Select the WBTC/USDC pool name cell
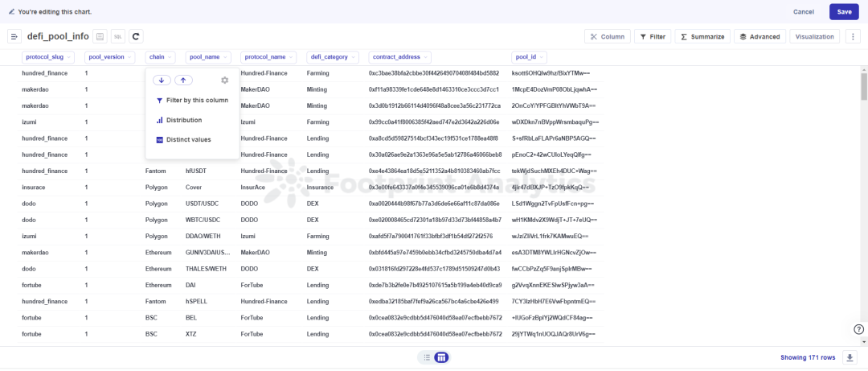 click(x=203, y=221)
